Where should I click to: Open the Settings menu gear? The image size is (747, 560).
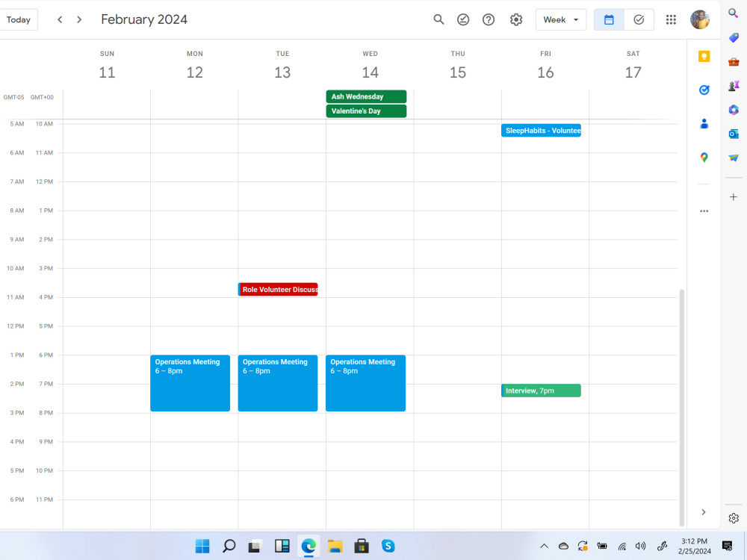pyautogui.click(x=516, y=19)
